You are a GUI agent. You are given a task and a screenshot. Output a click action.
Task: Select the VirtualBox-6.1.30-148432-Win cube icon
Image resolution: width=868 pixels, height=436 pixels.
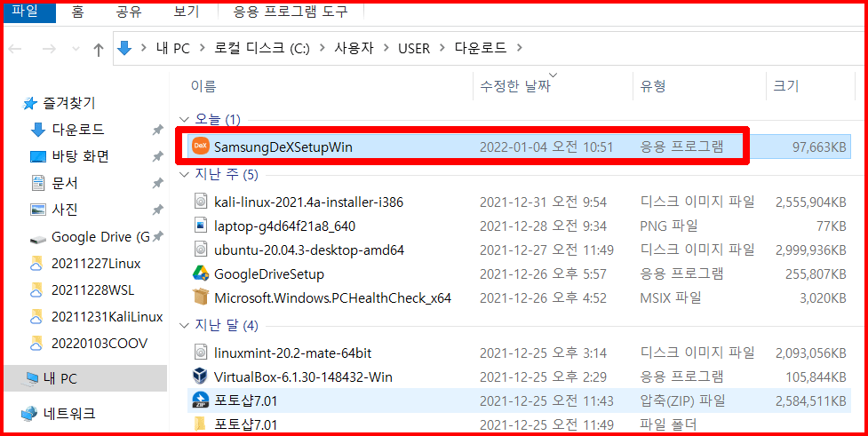[200, 377]
